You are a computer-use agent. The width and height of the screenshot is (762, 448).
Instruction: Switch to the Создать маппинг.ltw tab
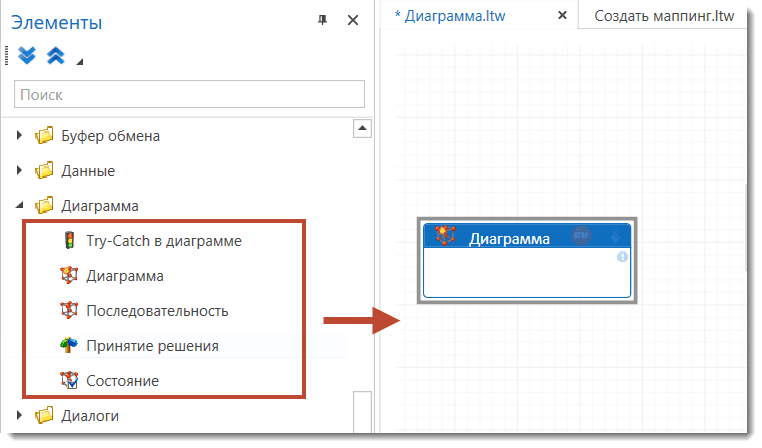click(664, 16)
